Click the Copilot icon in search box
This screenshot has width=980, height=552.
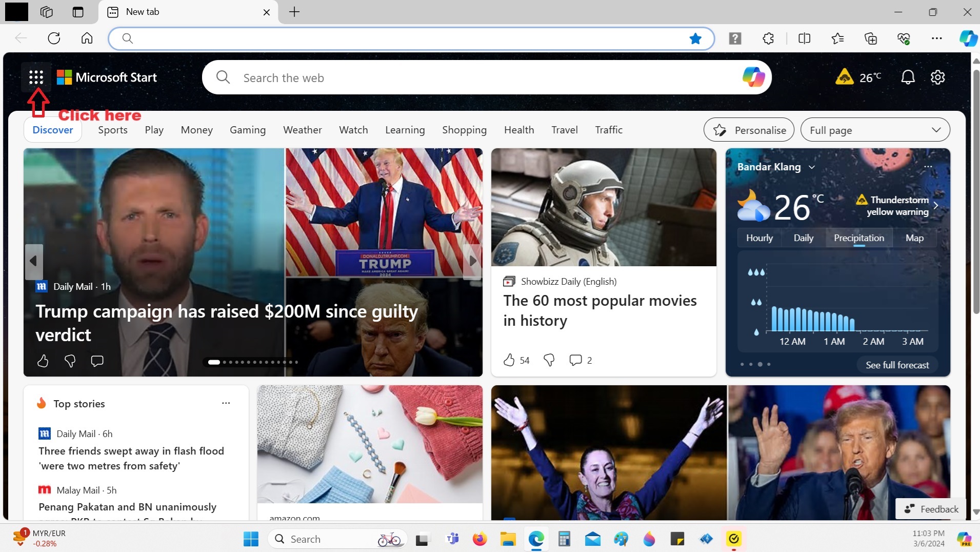coord(753,77)
